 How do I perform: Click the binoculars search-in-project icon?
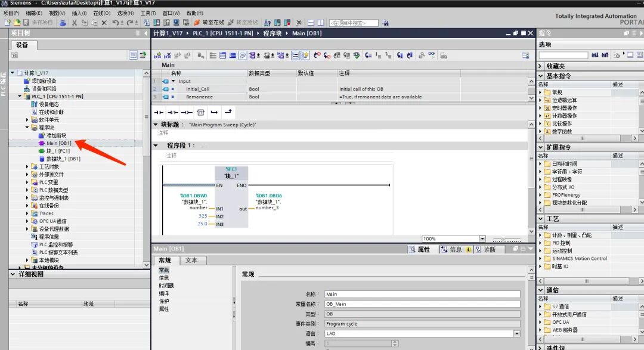(x=385, y=23)
